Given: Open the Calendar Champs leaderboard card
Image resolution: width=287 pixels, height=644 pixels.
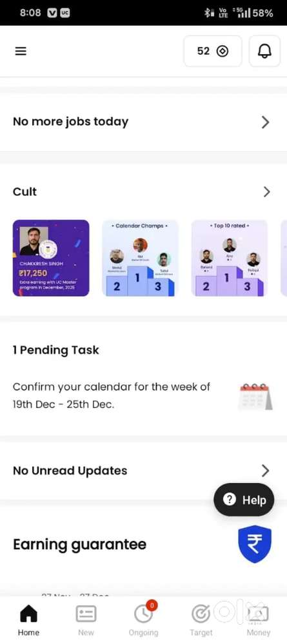Looking at the screenshot, I should coord(140,258).
